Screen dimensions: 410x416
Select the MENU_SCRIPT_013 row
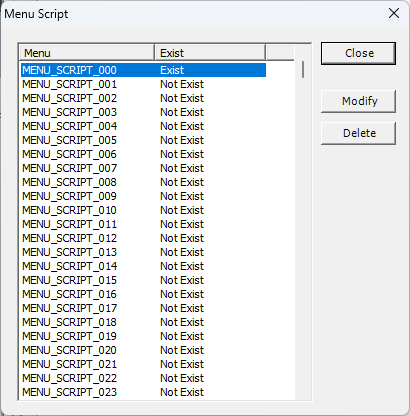click(143, 252)
